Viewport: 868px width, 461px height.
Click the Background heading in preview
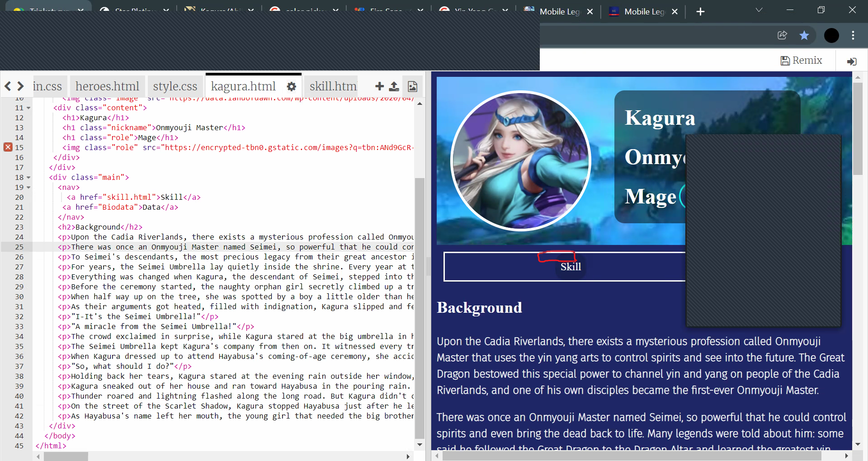[479, 308]
